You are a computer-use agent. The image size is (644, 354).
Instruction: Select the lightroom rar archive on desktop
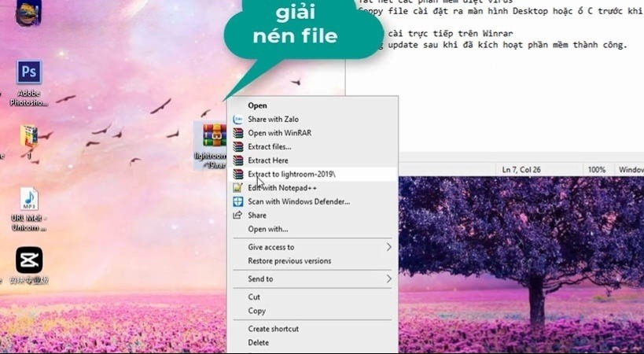pyautogui.click(x=211, y=146)
